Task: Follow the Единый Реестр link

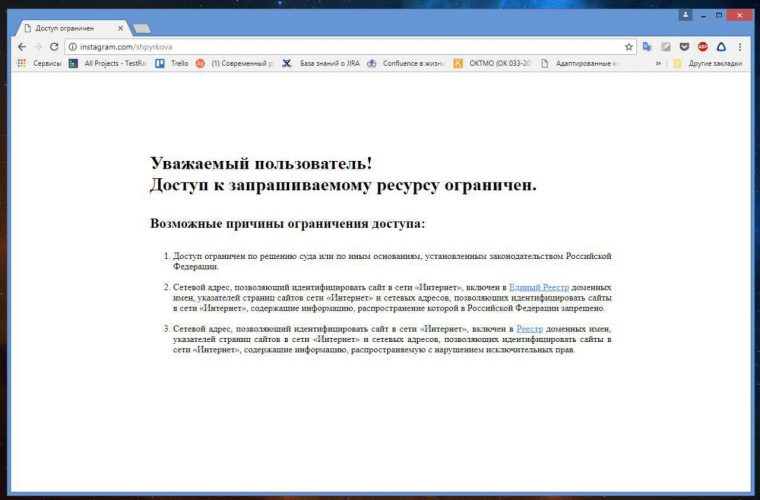Action: click(x=539, y=287)
